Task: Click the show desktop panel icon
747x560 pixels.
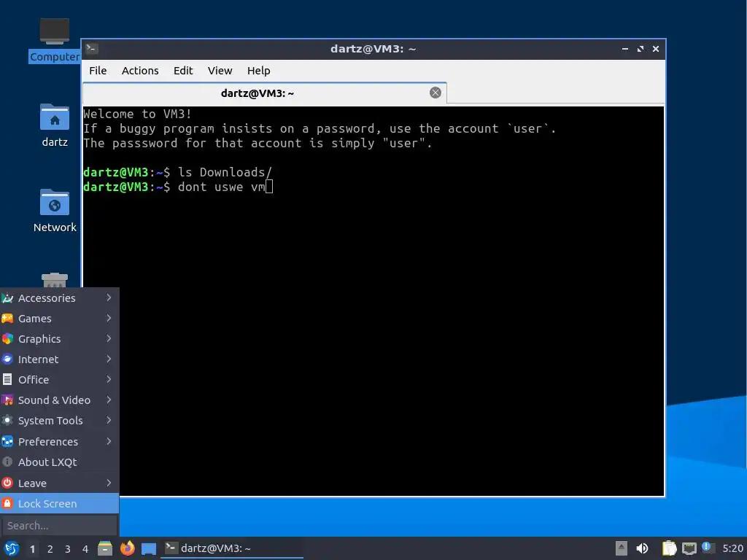Action: coord(149,548)
